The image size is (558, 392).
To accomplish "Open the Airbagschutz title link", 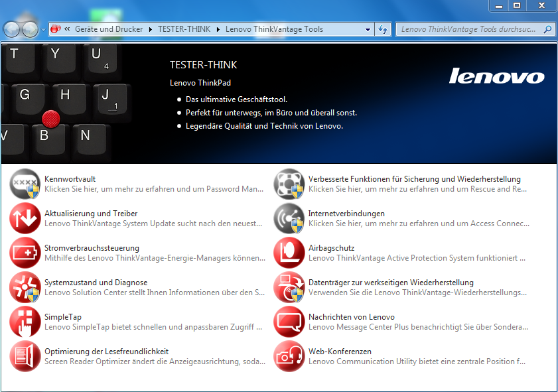I will [331, 248].
